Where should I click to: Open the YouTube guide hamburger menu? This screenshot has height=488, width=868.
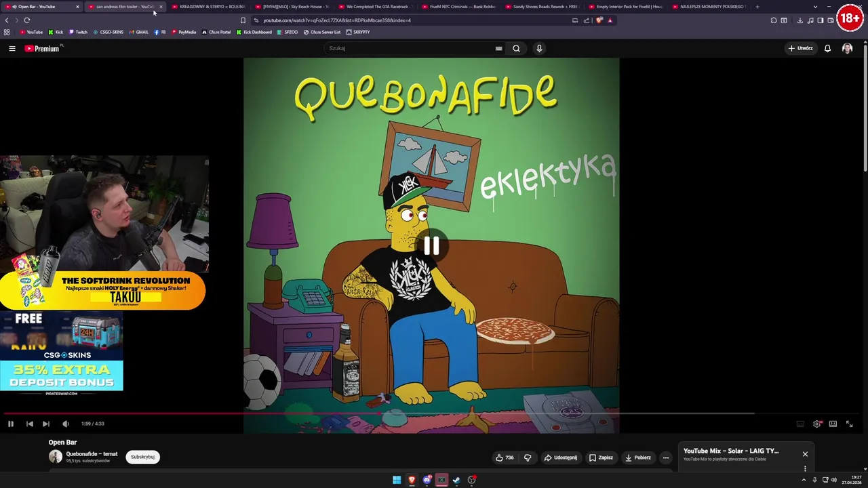pos(12,48)
